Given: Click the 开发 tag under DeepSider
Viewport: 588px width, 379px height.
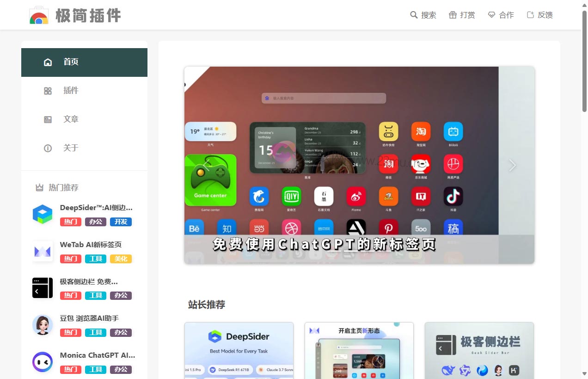Looking at the screenshot, I should click(x=121, y=222).
